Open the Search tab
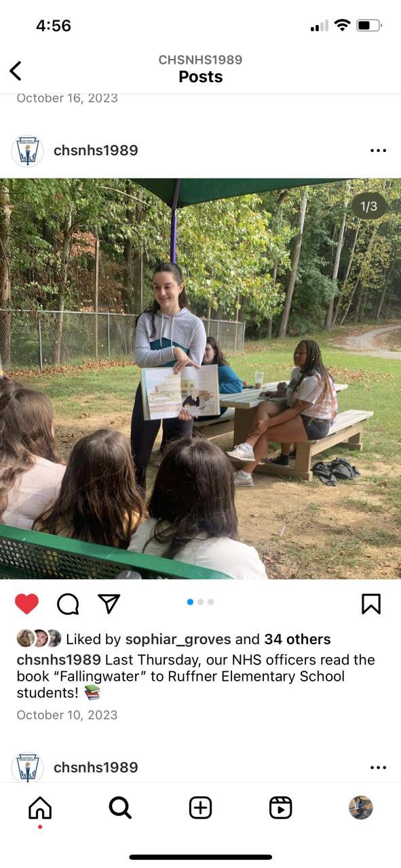 coord(120,808)
